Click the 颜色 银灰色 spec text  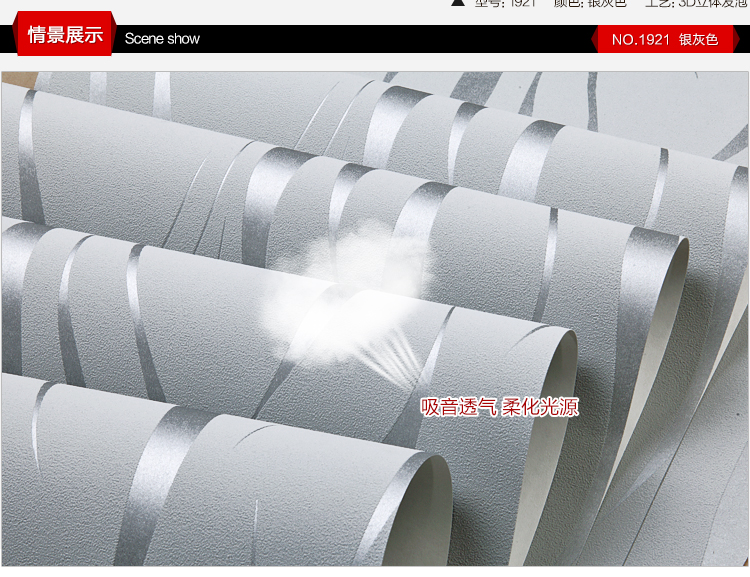[x=590, y=3]
